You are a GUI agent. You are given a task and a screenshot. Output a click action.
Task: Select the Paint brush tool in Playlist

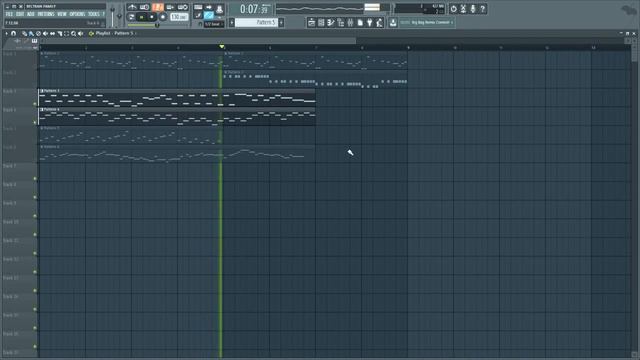pos(31,33)
